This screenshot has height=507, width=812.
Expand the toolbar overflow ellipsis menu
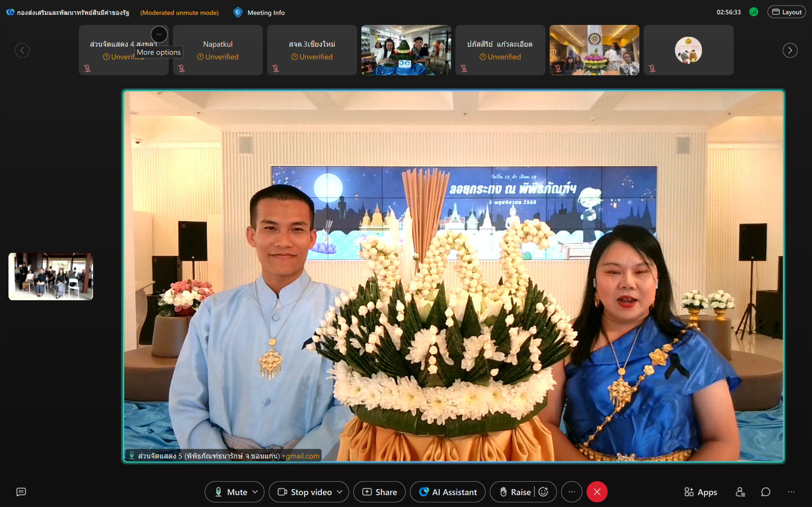click(572, 492)
